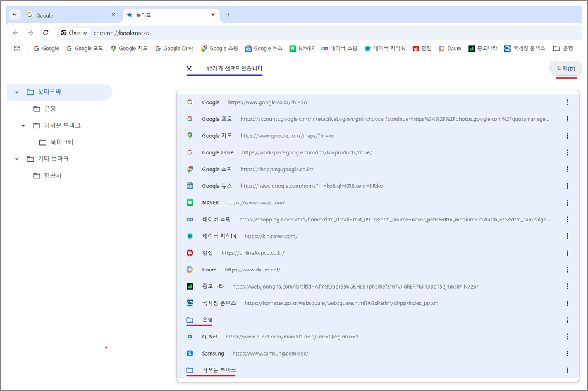Screen dimensions: 588x391
Task: Click the Chrome site info chip
Action: 74,33
